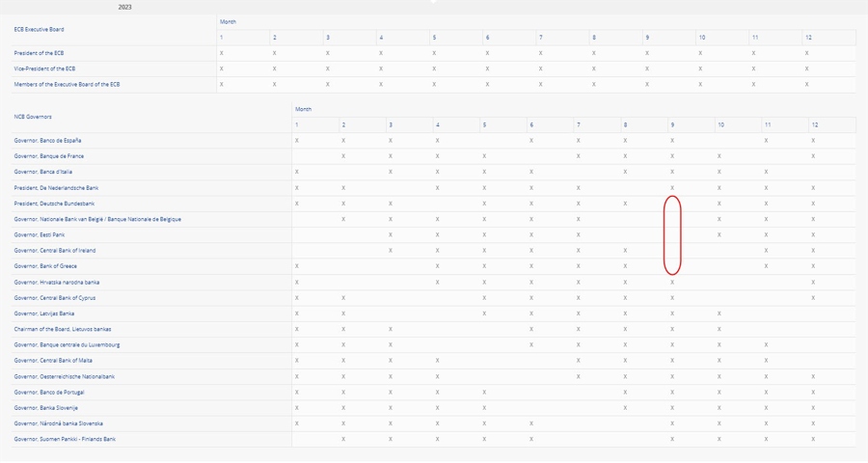Click "Governor, Banque de France" label

[48, 156]
